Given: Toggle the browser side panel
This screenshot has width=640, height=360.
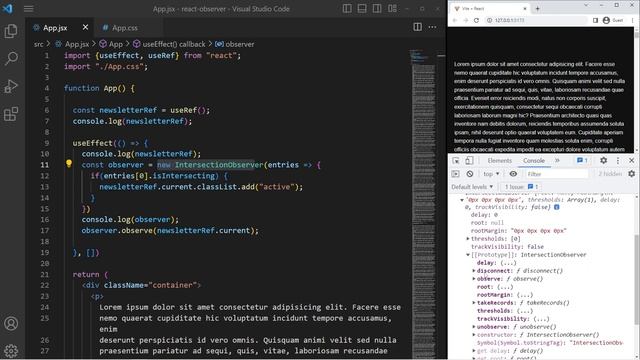Looking at the screenshot, I should click(596, 20).
